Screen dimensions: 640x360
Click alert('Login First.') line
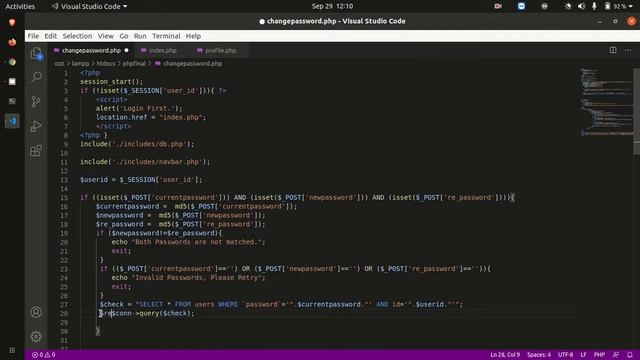(x=139, y=108)
